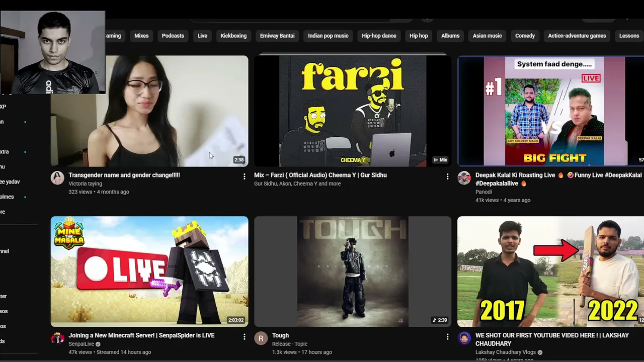Open the 'Tough' video title
Image resolution: width=644 pixels, height=362 pixels.
[280, 335]
